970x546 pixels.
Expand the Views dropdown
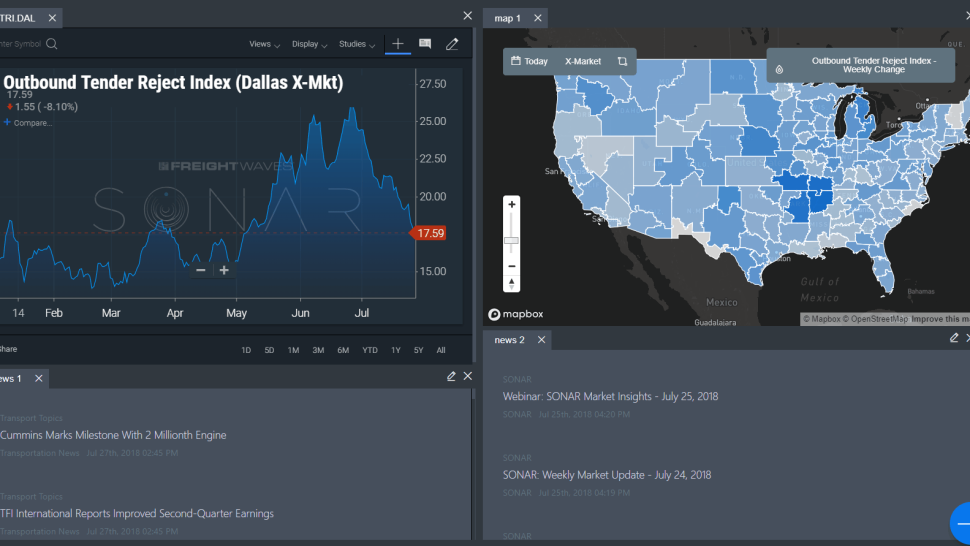[265, 44]
